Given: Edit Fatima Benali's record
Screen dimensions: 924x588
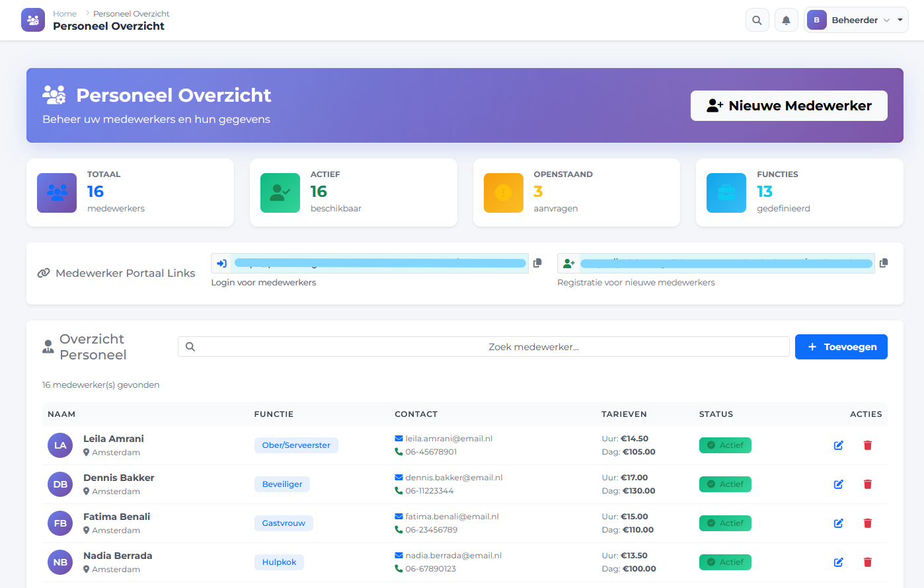Looking at the screenshot, I should (838, 523).
